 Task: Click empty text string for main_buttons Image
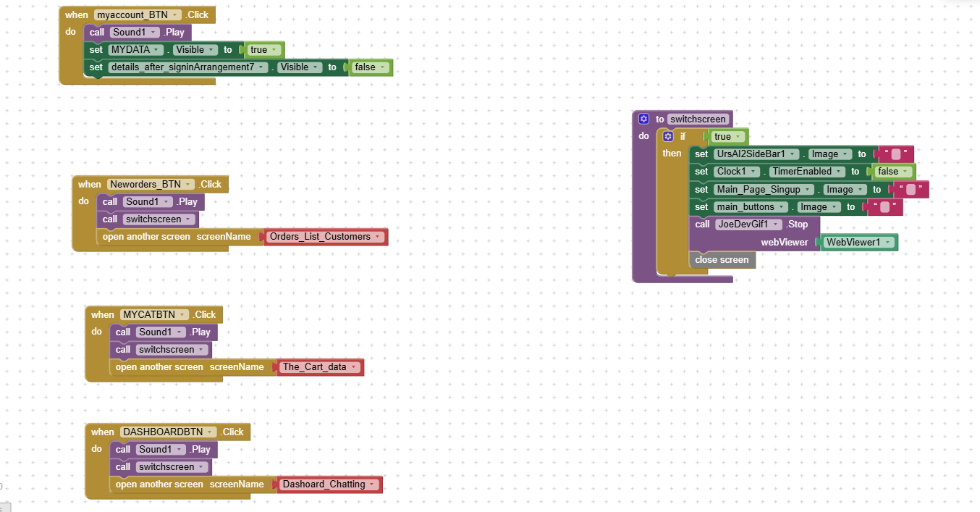(x=884, y=207)
